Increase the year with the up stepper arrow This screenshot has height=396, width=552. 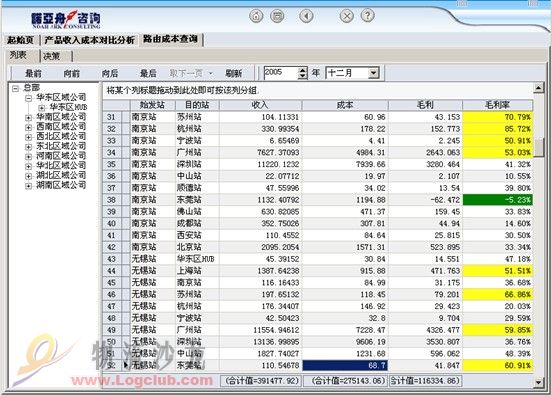pos(302,70)
